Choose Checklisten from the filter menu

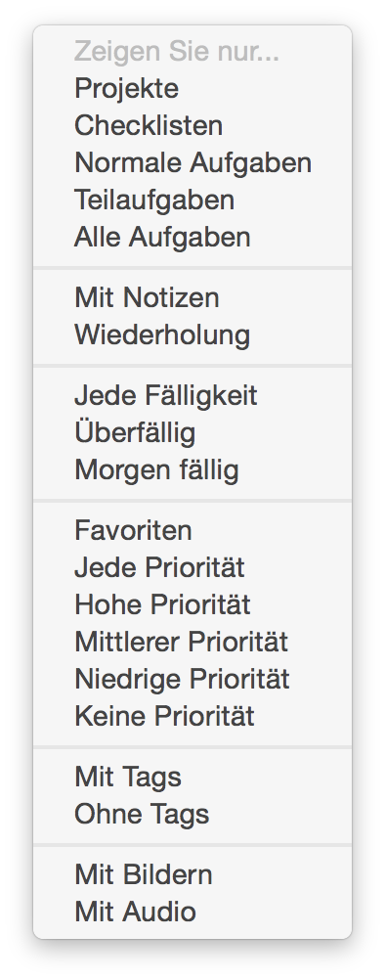[192, 125]
